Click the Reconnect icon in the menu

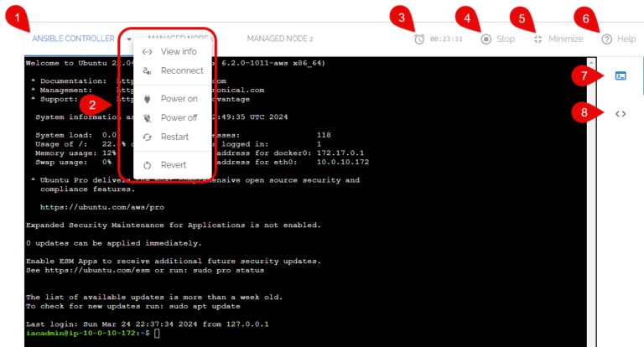tap(147, 70)
